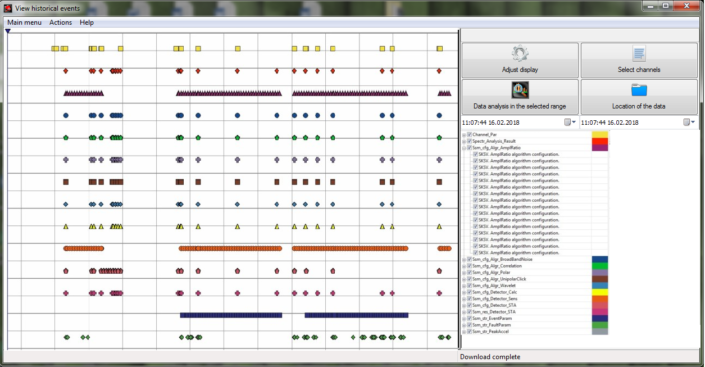The width and height of the screenshot is (705, 367).
Task: Expand the Som_str_PeakAccel tree node
Action: [x=464, y=331]
